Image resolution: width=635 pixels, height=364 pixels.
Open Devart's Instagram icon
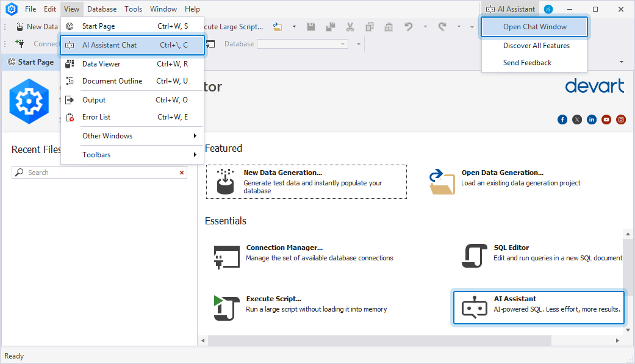621,120
